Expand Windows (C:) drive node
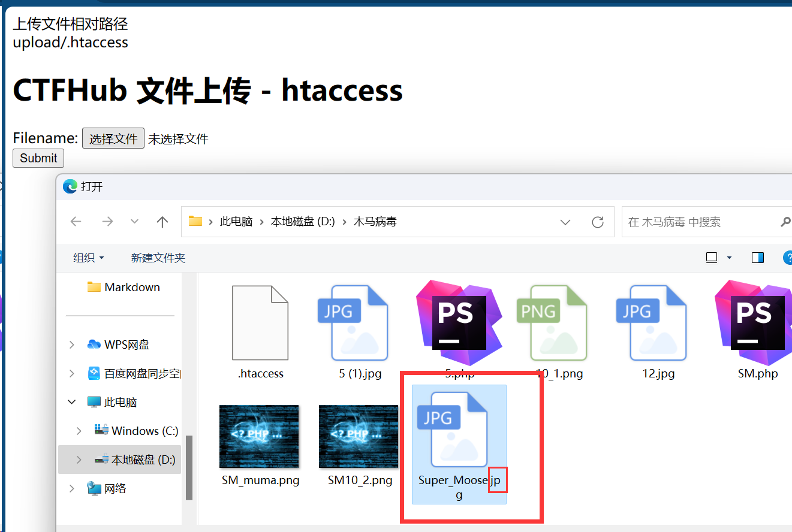The height and width of the screenshot is (532, 792). (79, 431)
